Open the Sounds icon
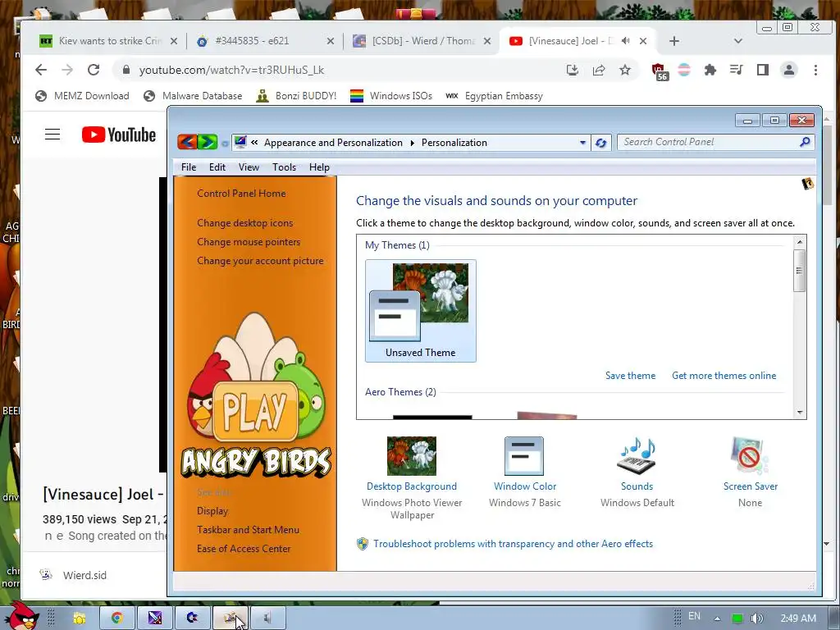Image resolution: width=840 pixels, height=630 pixels. [637, 456]
